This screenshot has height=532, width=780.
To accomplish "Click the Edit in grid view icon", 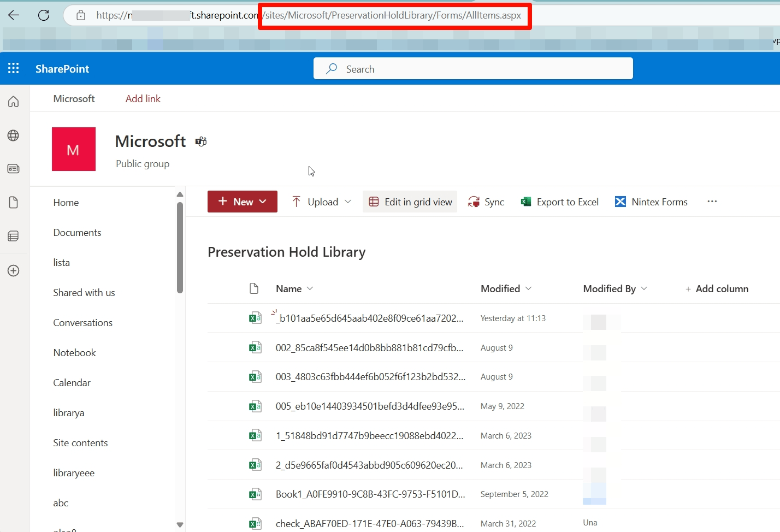I will (x=374, y=202).
